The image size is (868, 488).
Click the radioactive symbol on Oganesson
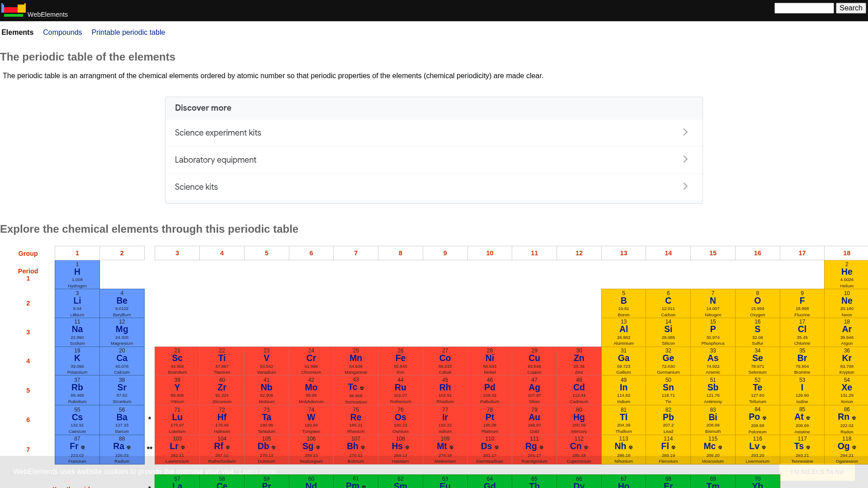(854, 446)
